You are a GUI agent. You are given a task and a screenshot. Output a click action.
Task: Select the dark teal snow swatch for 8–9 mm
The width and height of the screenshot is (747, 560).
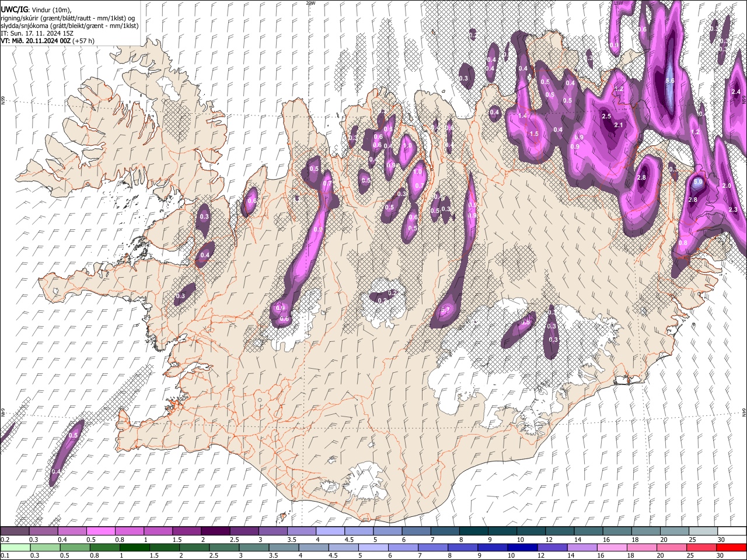tap(473, 531)
